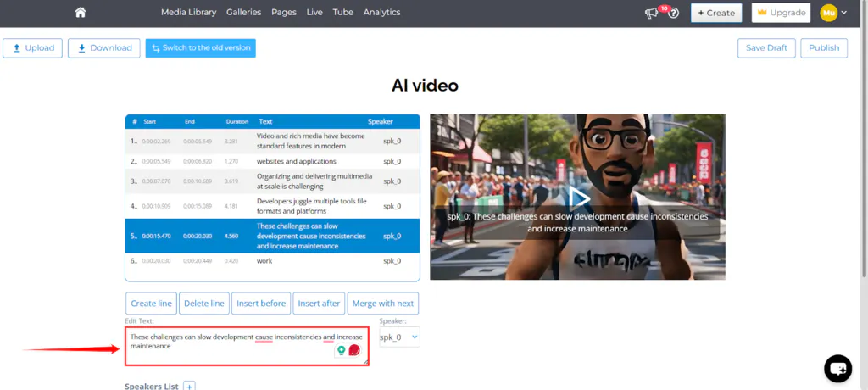Click the red circular extension icon in text box
This screenshot has width=868, height=390.
pos(354,350)
